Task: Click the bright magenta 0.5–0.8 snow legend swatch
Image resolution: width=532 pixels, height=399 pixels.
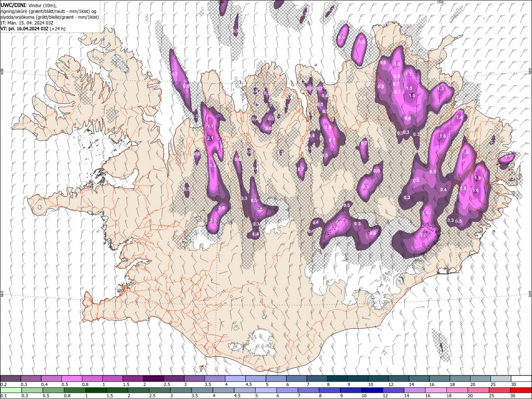Action: tap(72, 379)
